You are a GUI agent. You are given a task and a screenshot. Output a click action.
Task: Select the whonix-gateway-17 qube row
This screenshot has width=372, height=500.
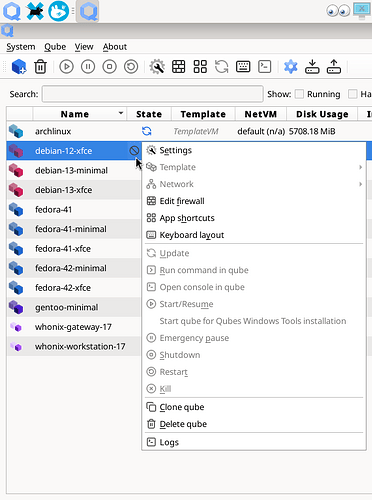pyautogui.click(x=74, y=327)
